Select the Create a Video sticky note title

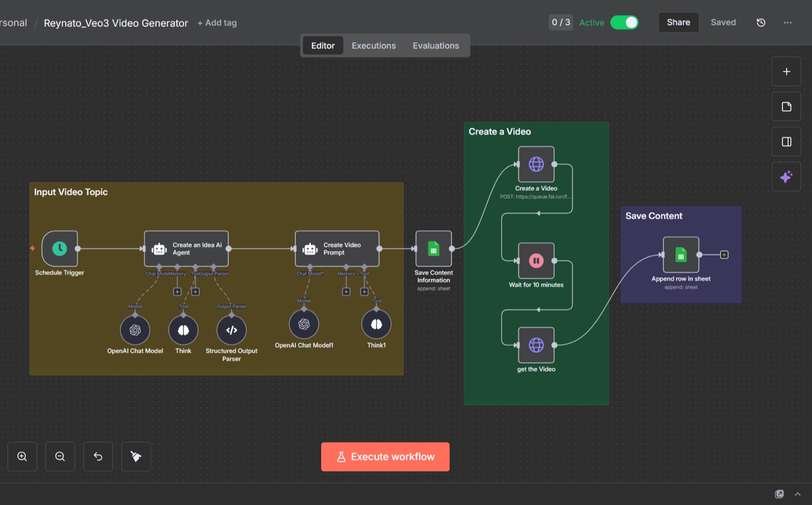coord(500,132)
